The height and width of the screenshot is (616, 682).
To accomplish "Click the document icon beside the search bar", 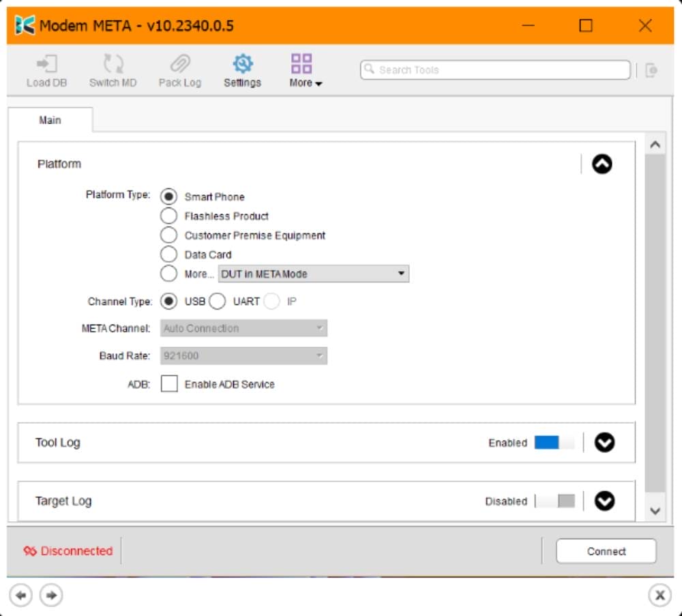I will (652, 70).
